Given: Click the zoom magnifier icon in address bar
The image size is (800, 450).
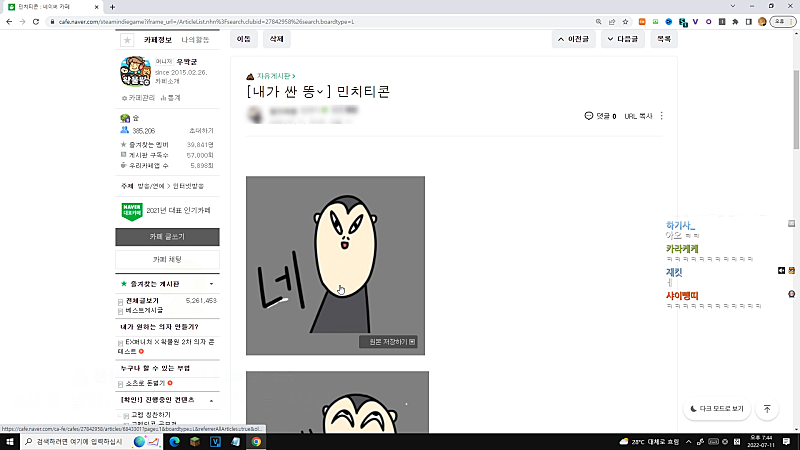Looking at the screenshot, I should coord(598,22).
